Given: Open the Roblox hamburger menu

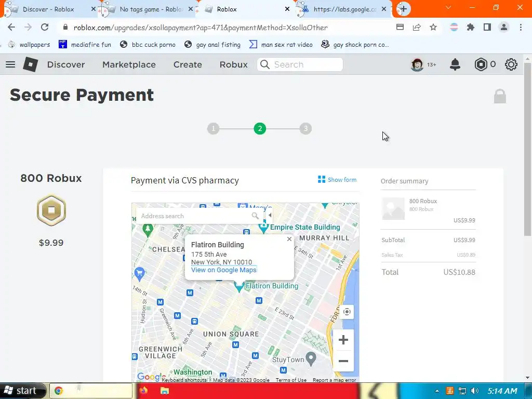Looking at the screenshot, I should click(x=10, y=64).
